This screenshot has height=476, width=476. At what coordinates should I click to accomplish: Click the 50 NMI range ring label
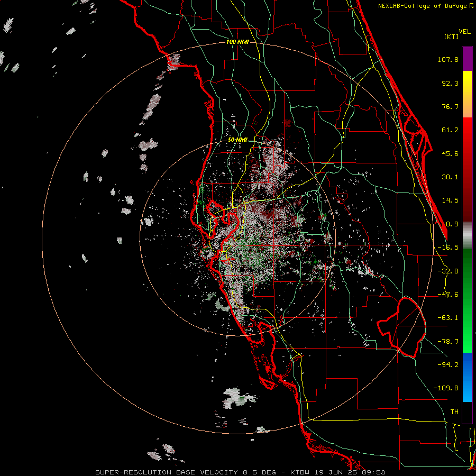coord(237,140)
